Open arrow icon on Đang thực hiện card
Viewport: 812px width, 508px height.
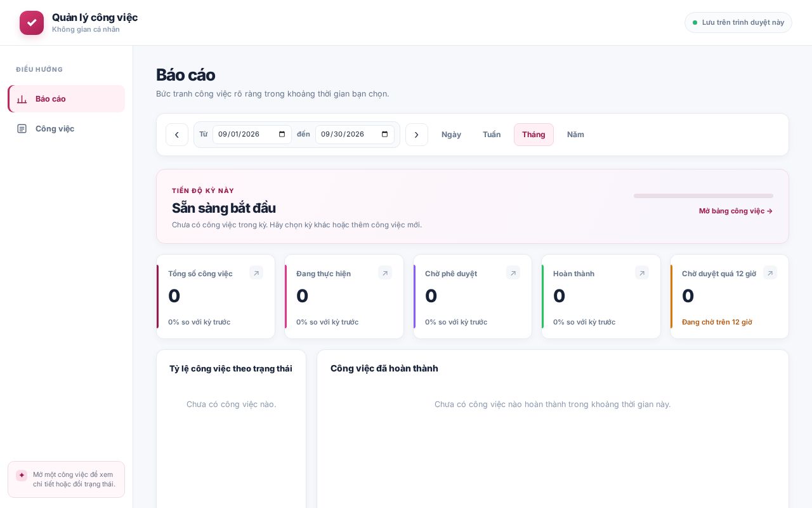(x=385, y=273)
